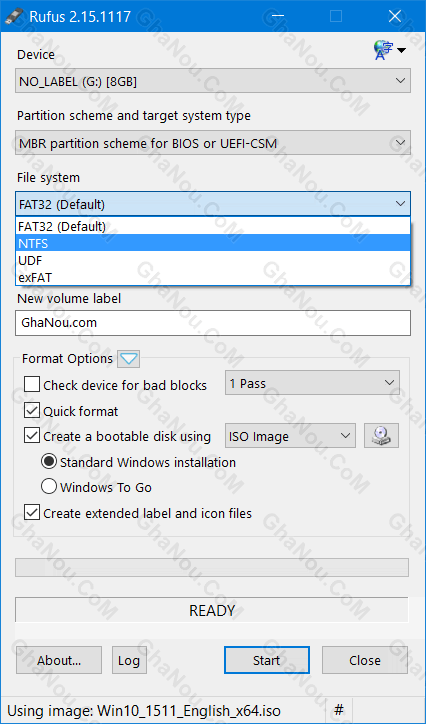This screenshot has width=426, height=724.
Task: Select Standard Windows installation radio button
Action: click(x=49, y=462)
